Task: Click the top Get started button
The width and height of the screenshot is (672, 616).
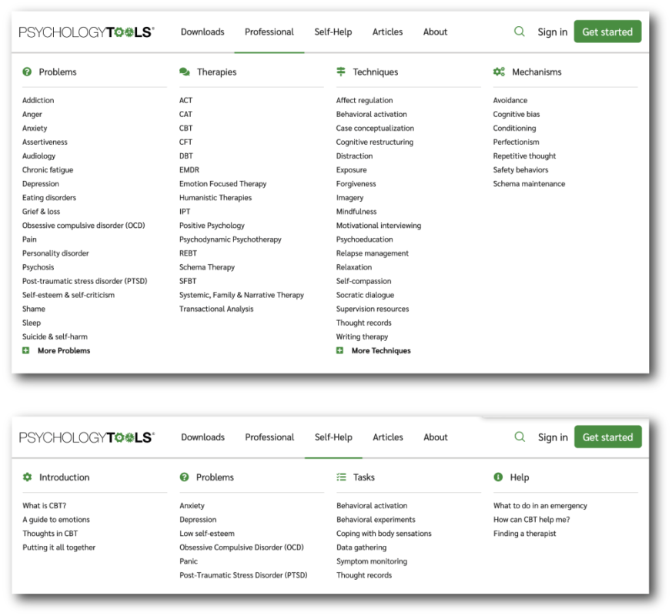Action: [x=607, y=32]
